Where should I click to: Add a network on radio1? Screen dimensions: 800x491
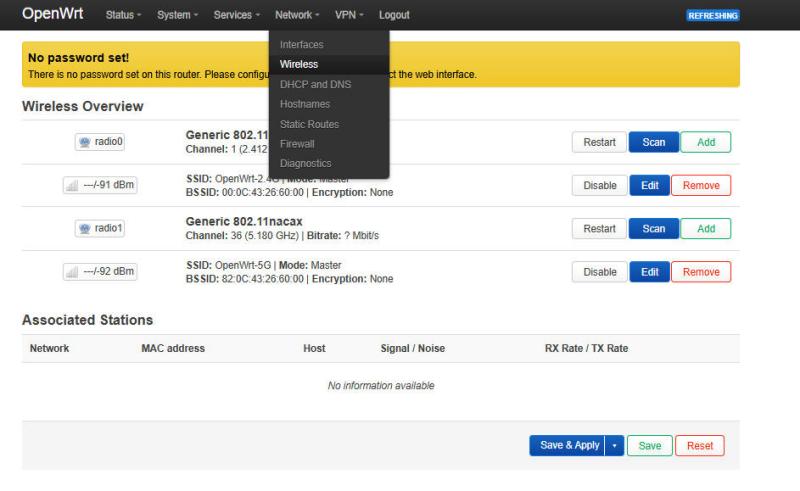[706, 229]
